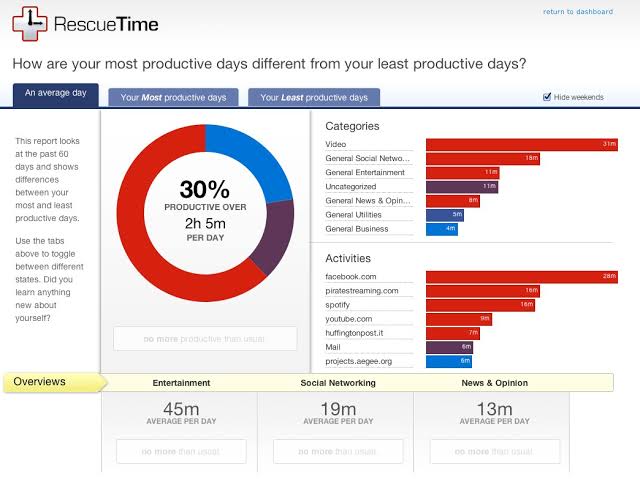Select the Uncategorized category bar

point(461,186)
